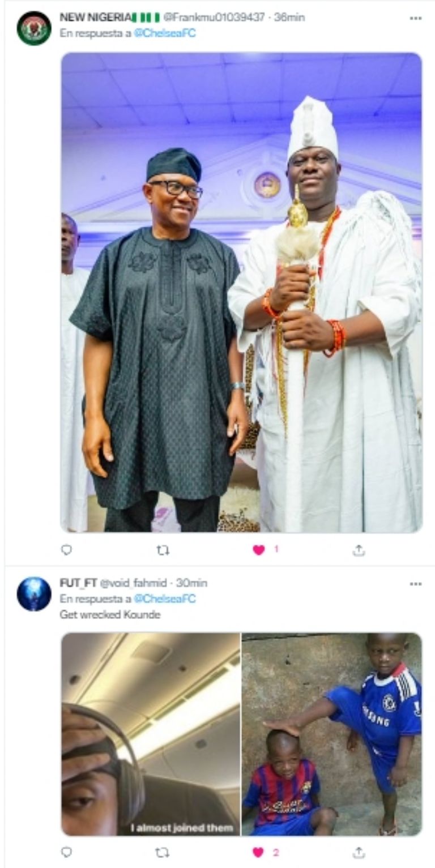
Task: Reply to the FUT_FT tweet
Action: click(x=67, y=852)
